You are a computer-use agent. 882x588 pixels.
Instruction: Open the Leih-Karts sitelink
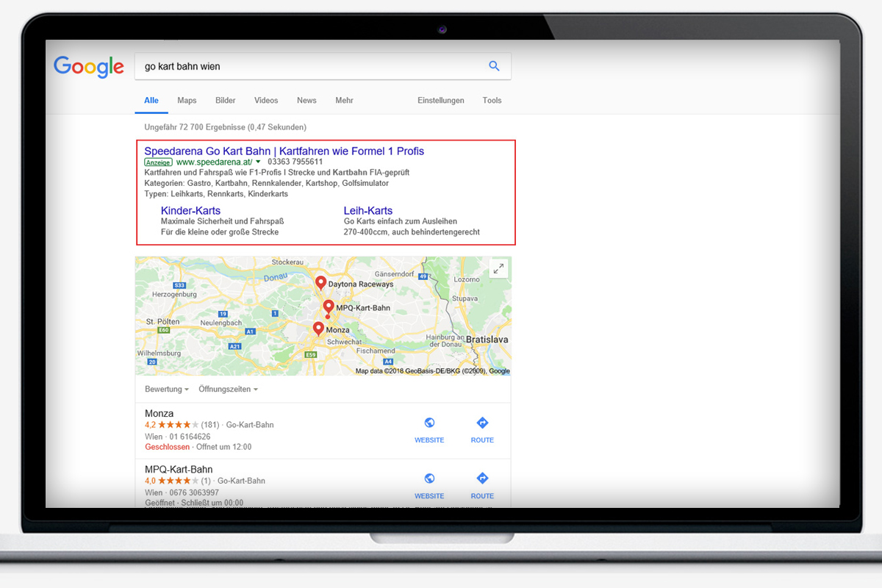(x=368, y=211)
